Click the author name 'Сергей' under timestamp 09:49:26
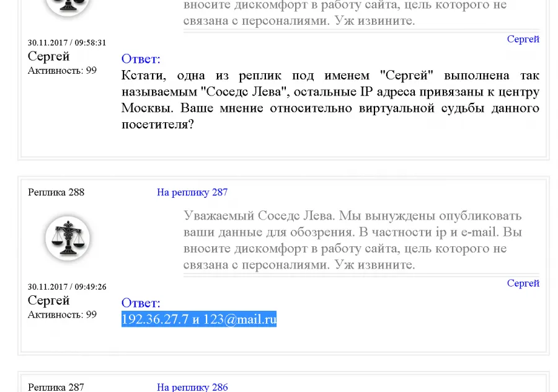The height and width of the screenshot is (392, 558). point(49,300)
